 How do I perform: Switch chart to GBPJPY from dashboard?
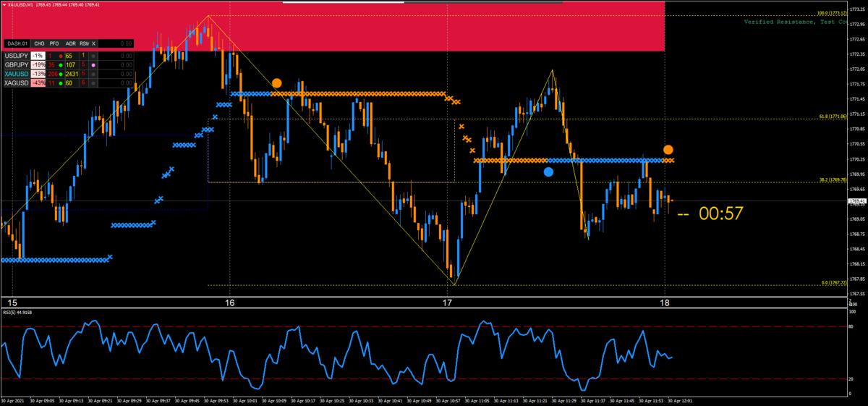click(17, 65)
